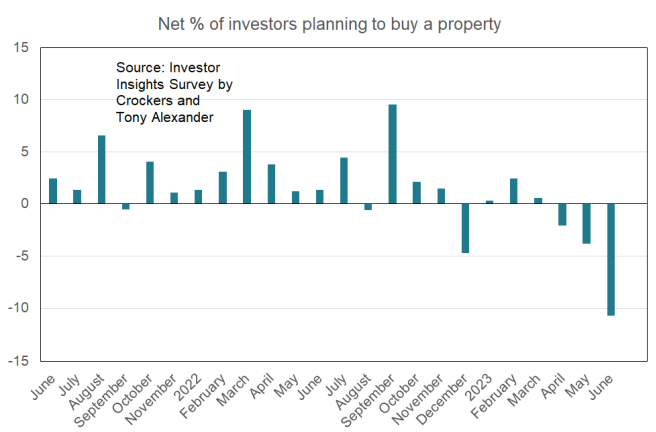The width and height of the screenshot is (656, 432).
Task: Click the December label on the x-axis
Action: pos(446,395)
